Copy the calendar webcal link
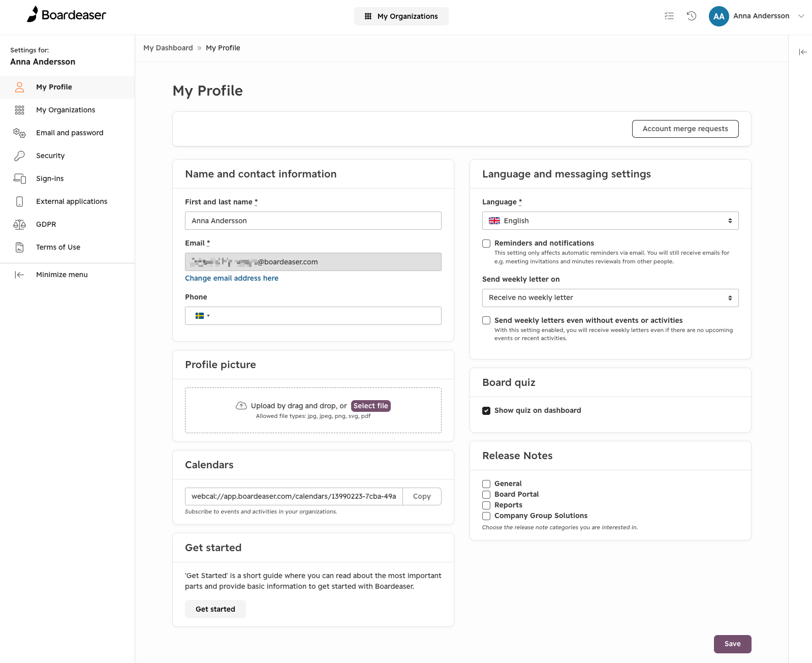Viewport: 812px width, 663px height. 422,496
